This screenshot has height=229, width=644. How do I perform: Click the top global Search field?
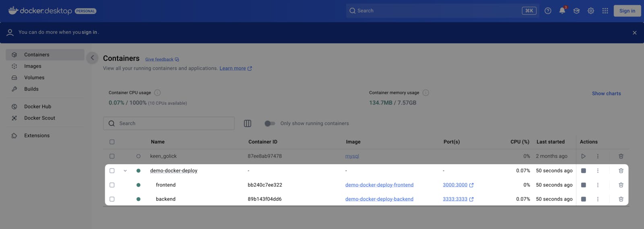coord(442,11)
